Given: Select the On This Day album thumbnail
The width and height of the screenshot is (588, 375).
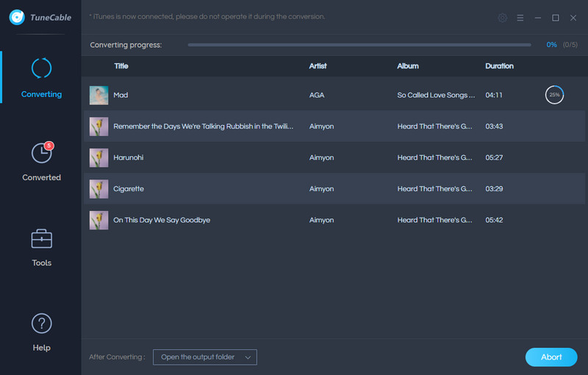Looking at the screenshot, I should (x=98, y=220).
